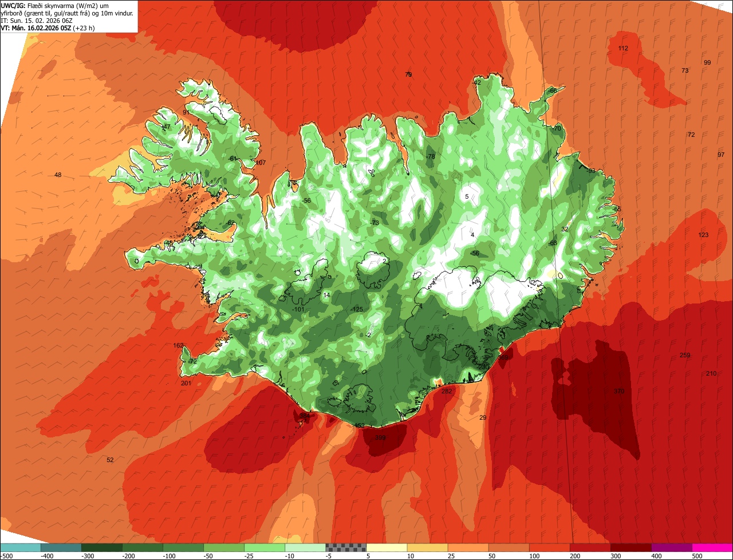This screenshot has width=733, height=560.
Task: Click the map value "282" on the south coast
Action: (447, 391)
